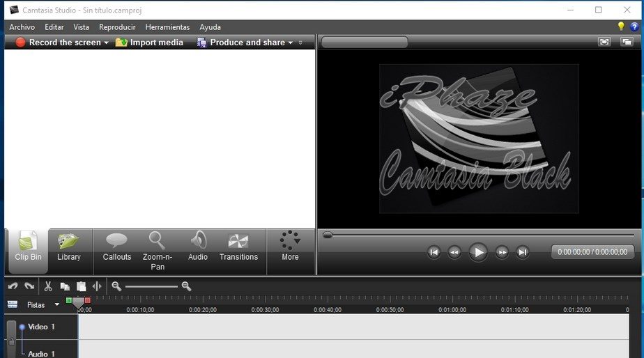Open the Pistas tracks dropdown
This screenshot has width=644, height=358.
56,304
